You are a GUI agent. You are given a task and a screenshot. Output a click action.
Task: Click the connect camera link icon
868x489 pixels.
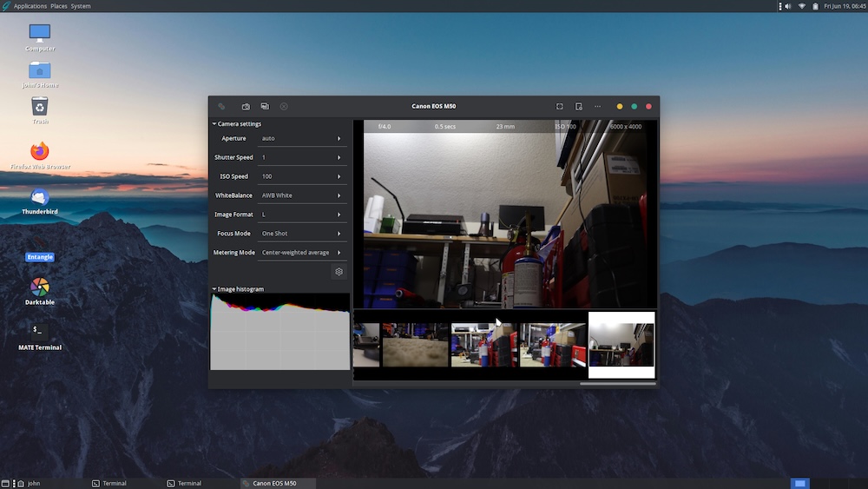[221, 106]
